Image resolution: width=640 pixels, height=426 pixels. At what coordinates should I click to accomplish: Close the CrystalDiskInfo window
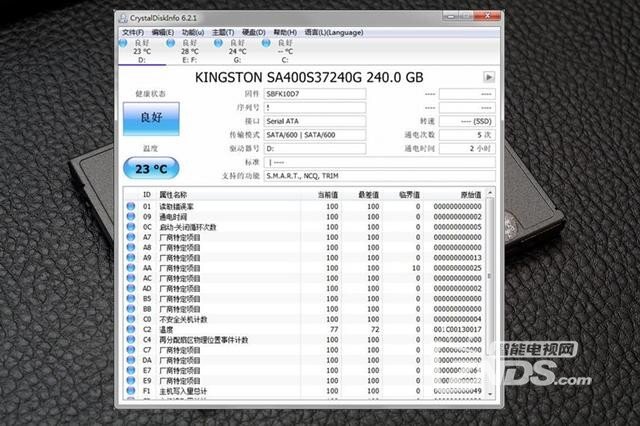coord(487,16)
